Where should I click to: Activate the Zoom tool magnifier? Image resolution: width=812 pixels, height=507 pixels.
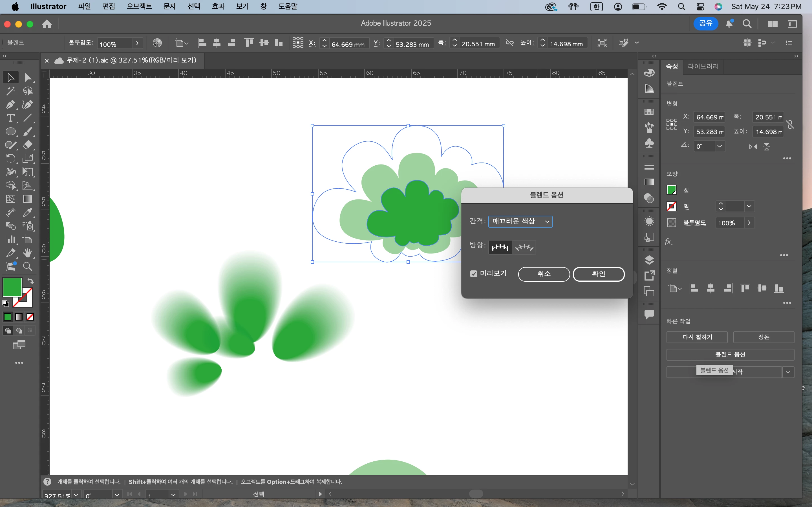28,266
